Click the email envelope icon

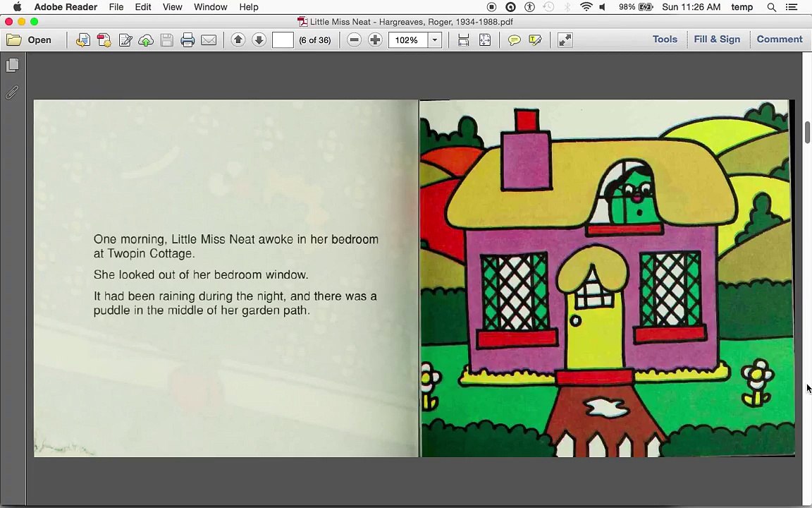[209, 40]
